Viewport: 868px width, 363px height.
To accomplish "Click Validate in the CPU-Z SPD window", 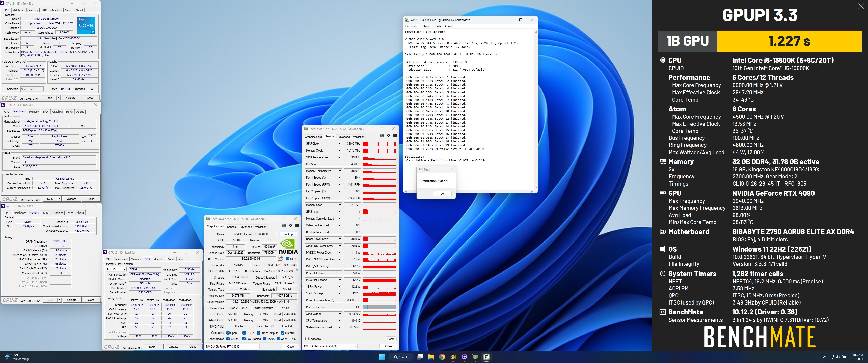I will [x=173, y=347].
